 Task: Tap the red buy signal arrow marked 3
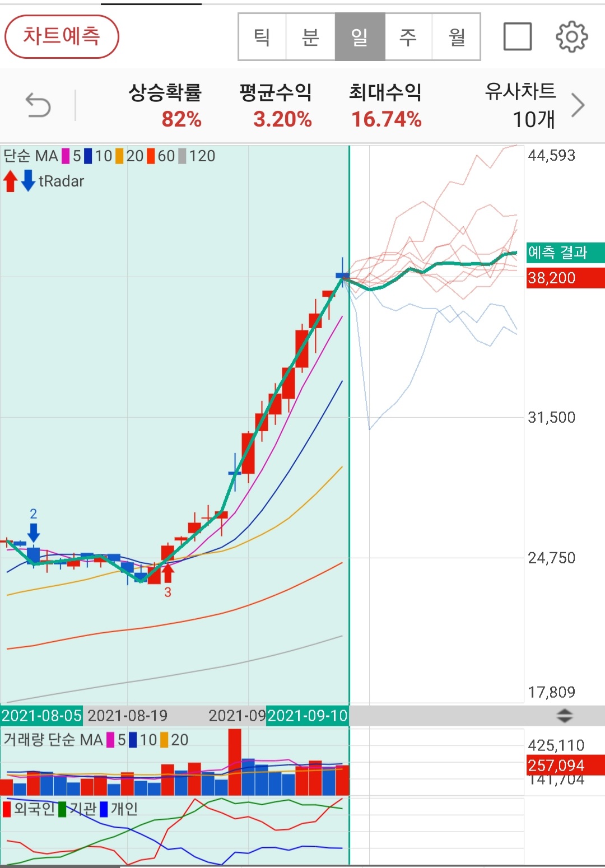(167, 573)
